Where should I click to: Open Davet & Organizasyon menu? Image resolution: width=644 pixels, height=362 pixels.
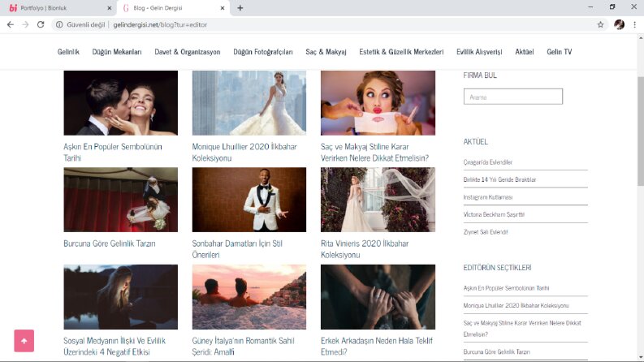[x=188, y=52]
